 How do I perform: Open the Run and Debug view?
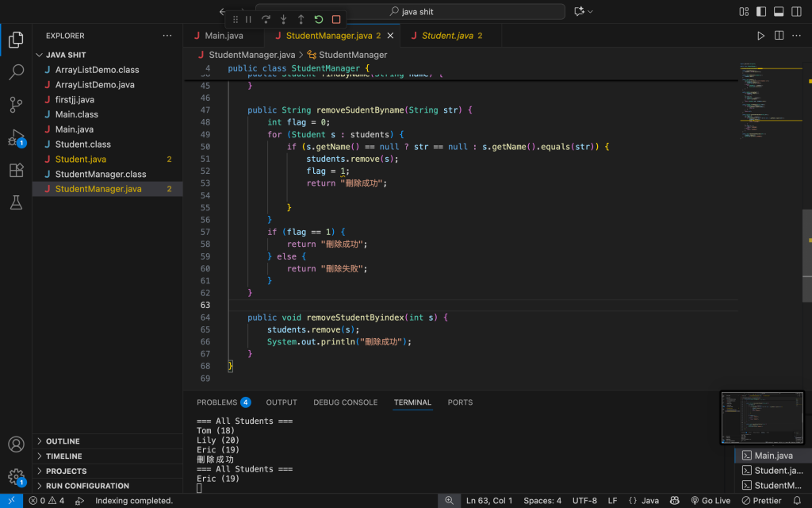click(x=16, y=137)
